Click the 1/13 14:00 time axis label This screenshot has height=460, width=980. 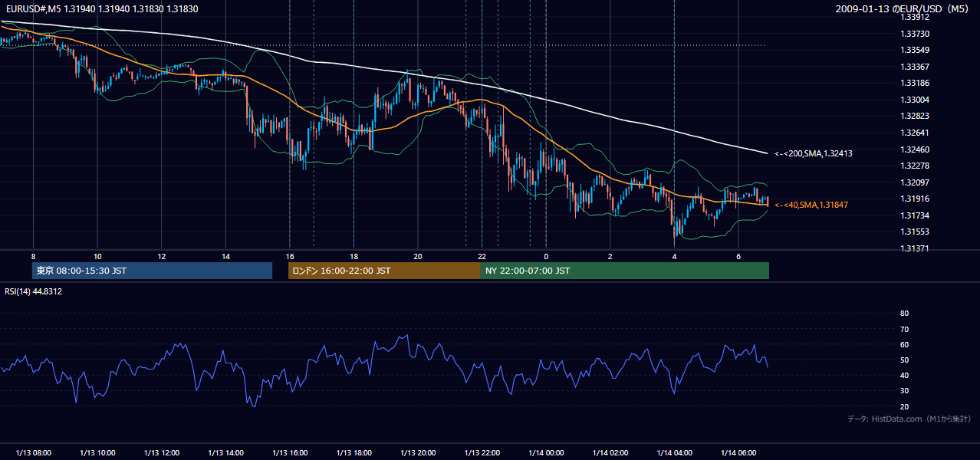[225, 453]
